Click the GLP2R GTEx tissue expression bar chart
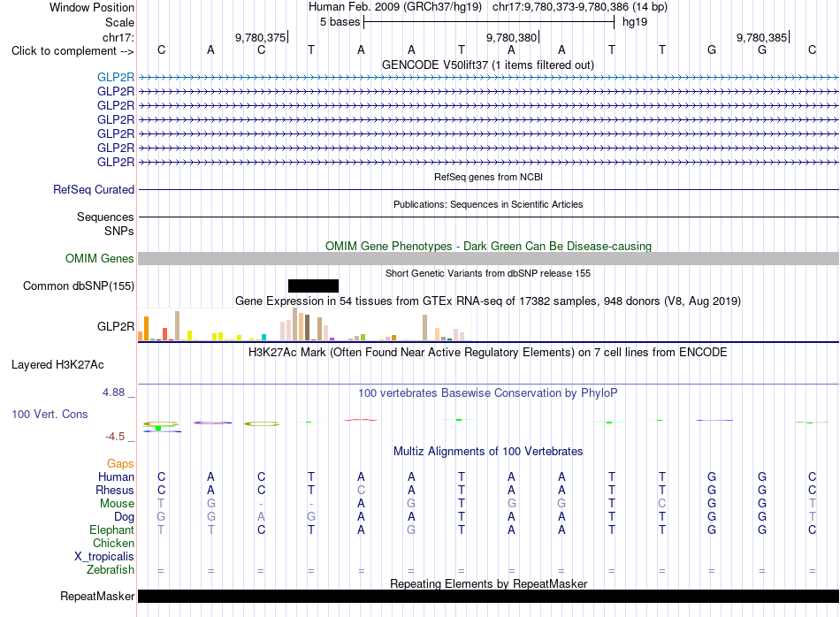The height and width of the screenshot is (617, 840). pos(304,324)
